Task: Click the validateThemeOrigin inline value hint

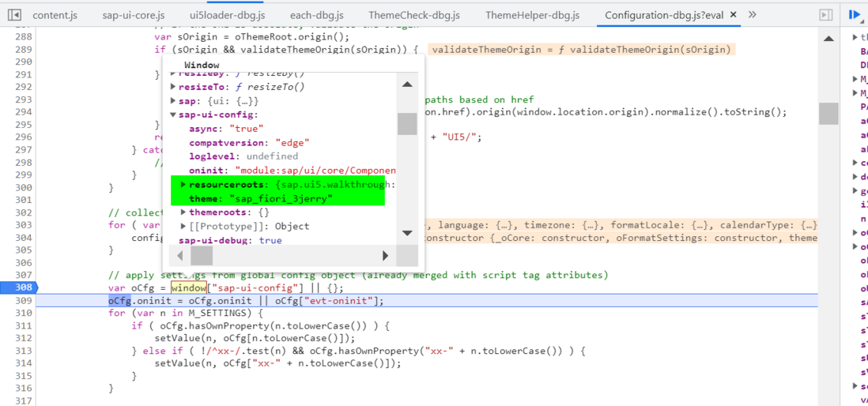Action: tap(581, 50)
